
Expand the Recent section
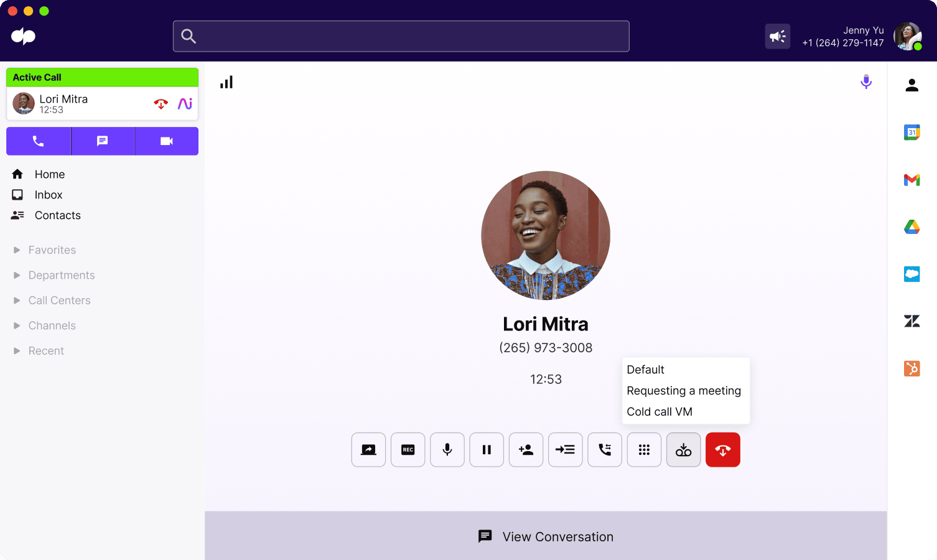46,350
